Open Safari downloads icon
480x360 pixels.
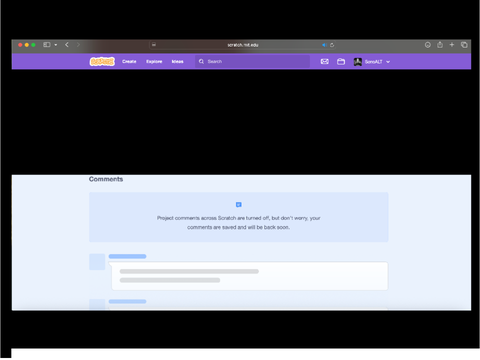click(428, 45)
